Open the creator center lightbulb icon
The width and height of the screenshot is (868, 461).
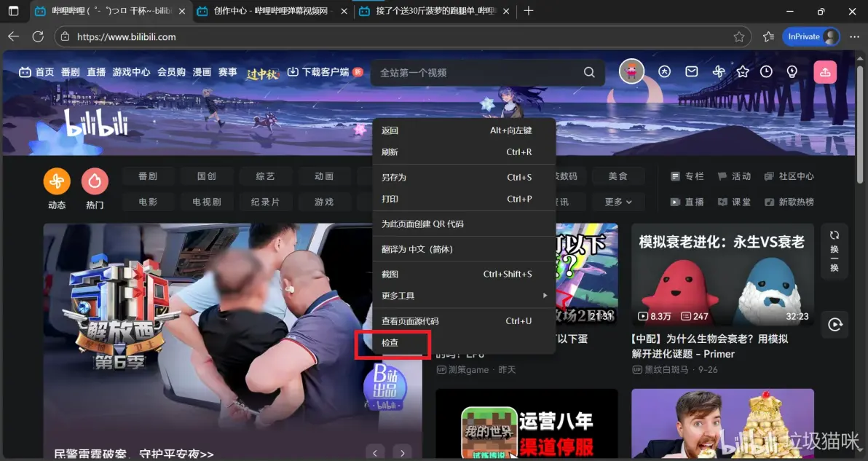[x=792, y=71]
